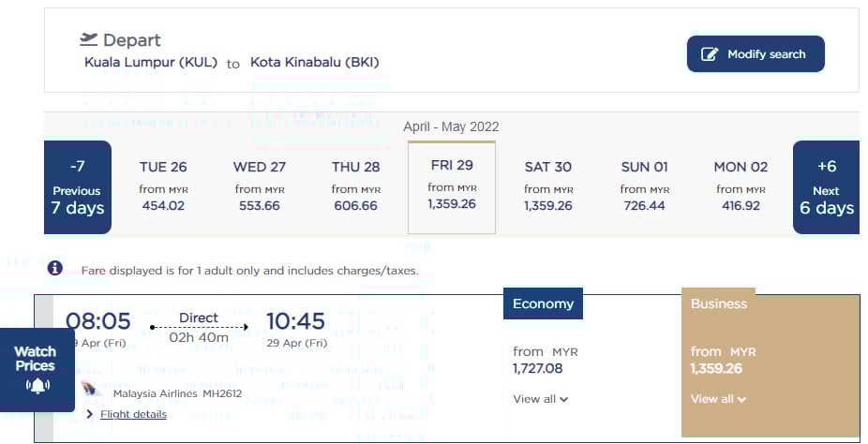
Task: Open the Flight details link
Action: [x=133, y=414]
